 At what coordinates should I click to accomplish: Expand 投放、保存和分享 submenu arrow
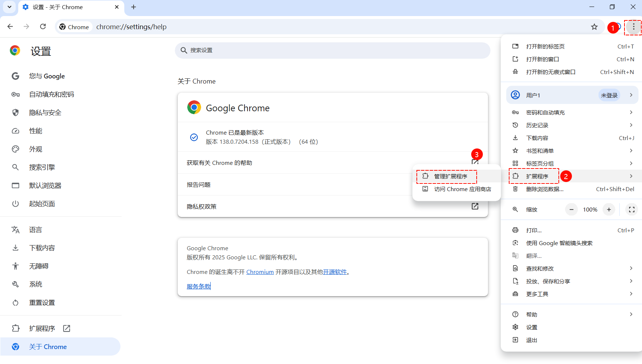click(x=631, y=281)
